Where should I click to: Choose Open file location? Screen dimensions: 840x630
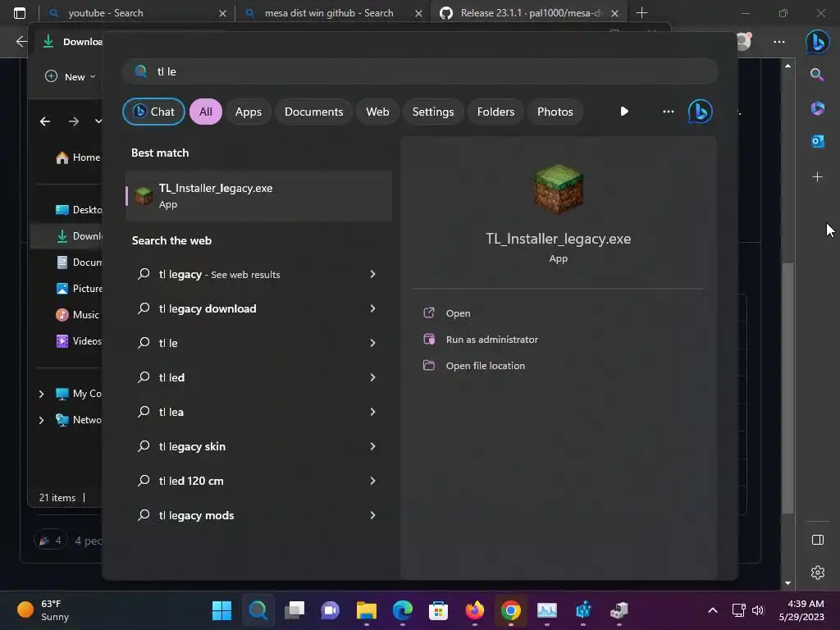[485, 366]
